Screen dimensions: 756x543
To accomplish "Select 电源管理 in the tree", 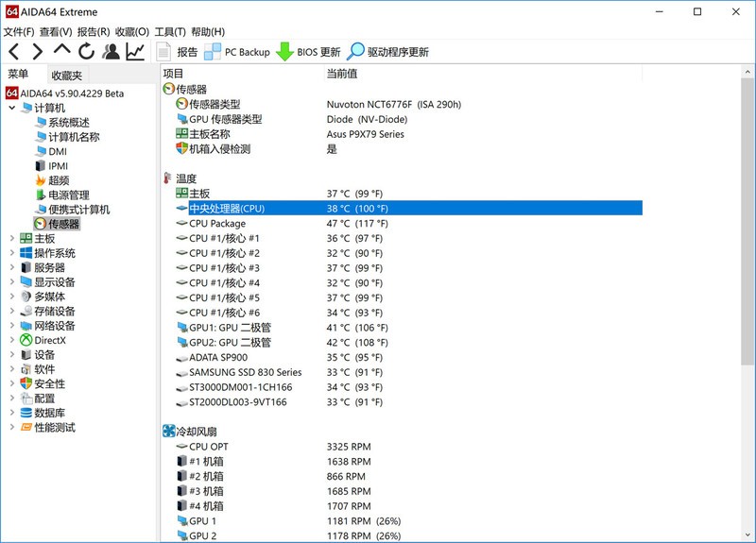I will tap(68, 195).
